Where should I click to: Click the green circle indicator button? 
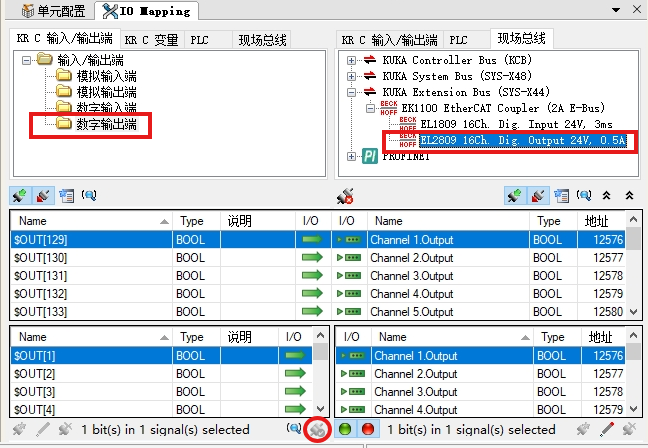345,429
